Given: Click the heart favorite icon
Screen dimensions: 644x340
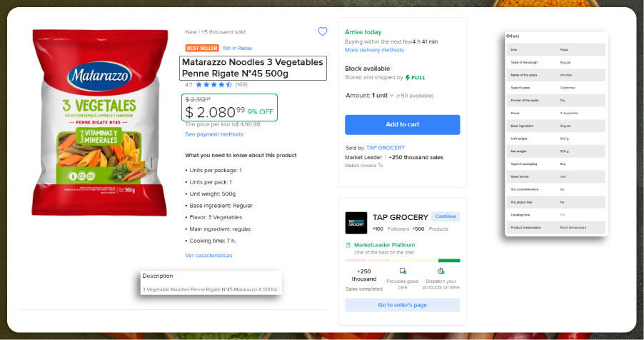Looking at the screenshot, I should (x=322, y=31).
